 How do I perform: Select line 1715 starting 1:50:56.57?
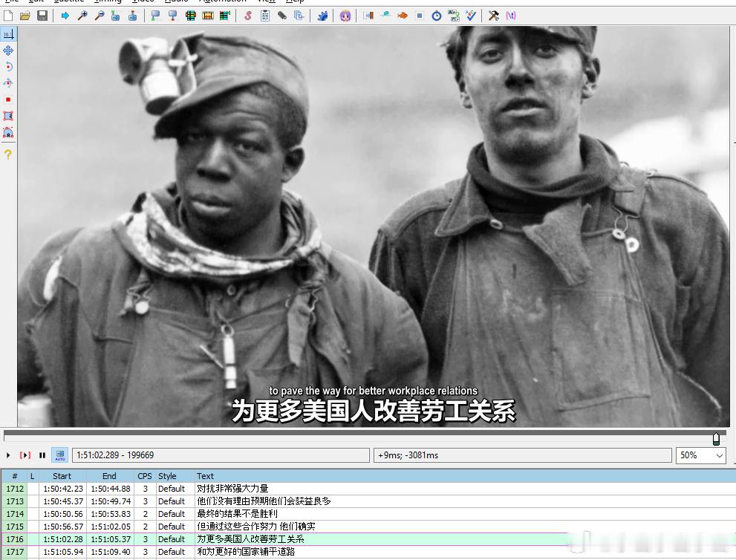[368, 527]
